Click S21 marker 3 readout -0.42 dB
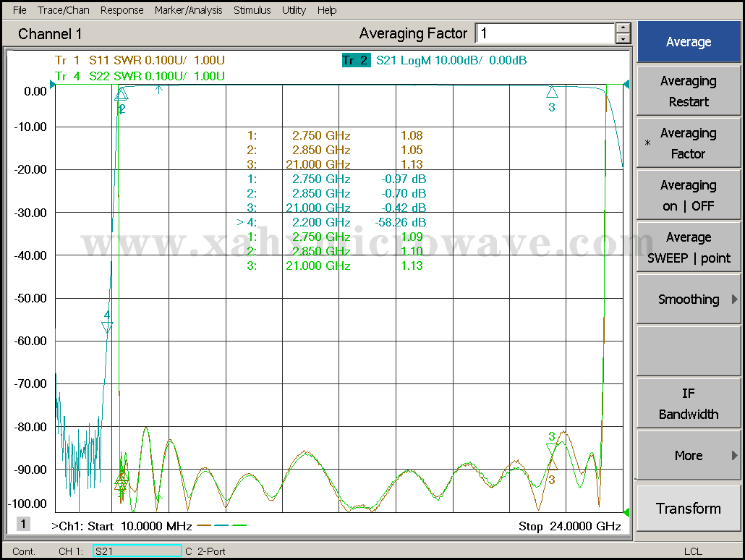Screen dimensions: 745x560 pos(404,208)
